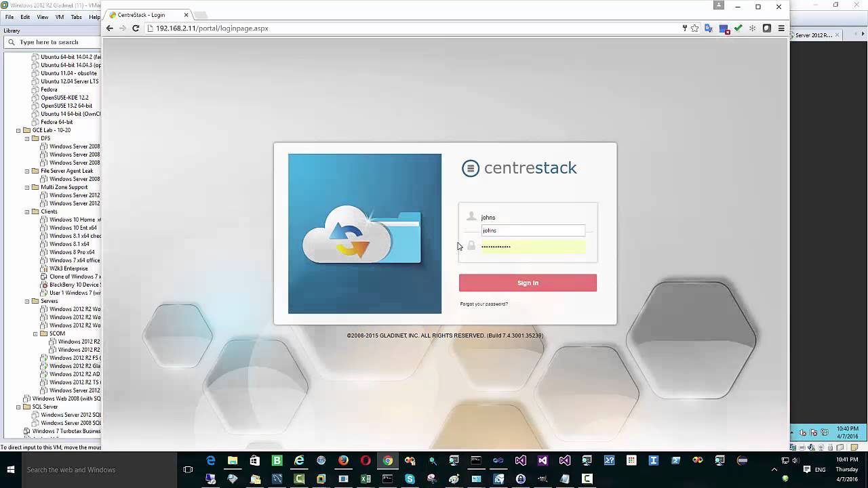Viewport: 868px width, 488px height.
Task: Click the Chrome back arrow
Action: [x=110, y=28]
